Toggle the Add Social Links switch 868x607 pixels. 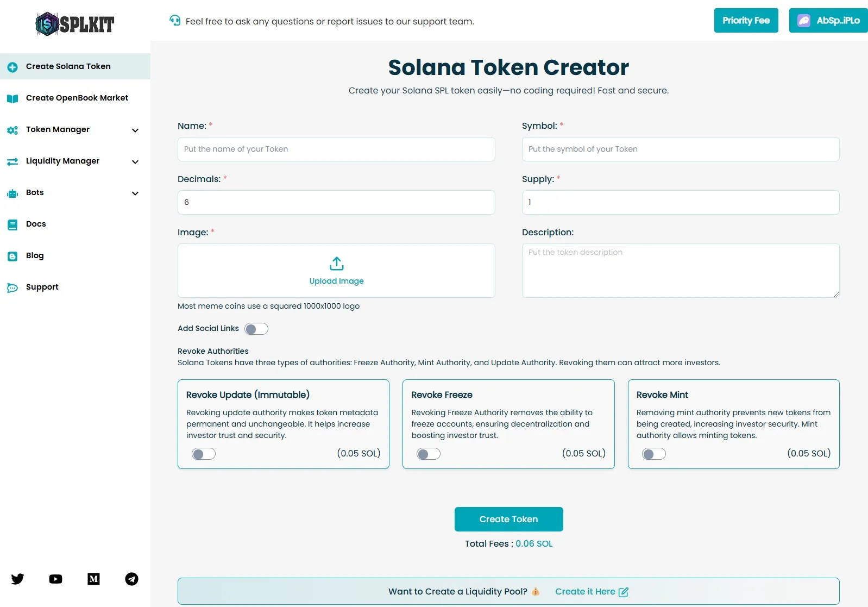(x=256, y=329)
